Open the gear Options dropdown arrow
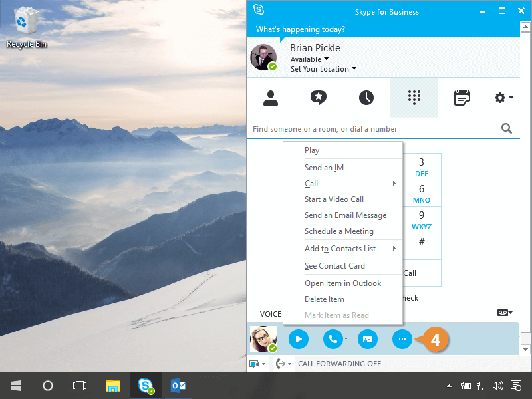The height and width of the screenshot is (399, 532). (511, 98)
